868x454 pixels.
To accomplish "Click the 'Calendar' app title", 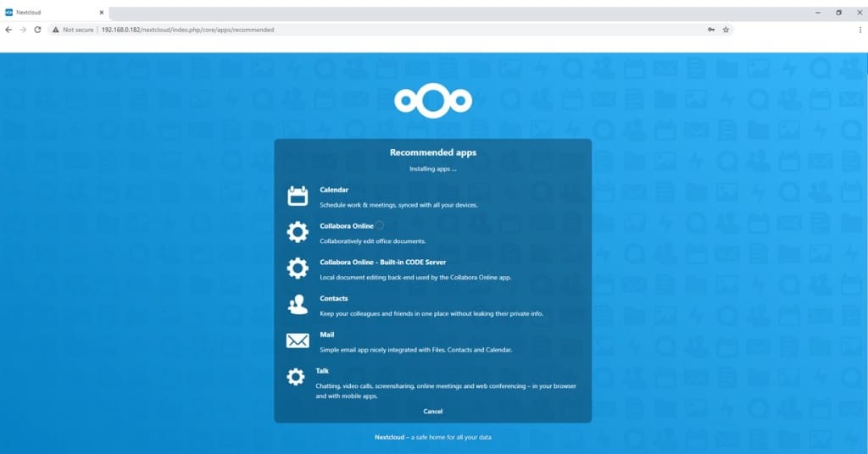I will point(334,190).
